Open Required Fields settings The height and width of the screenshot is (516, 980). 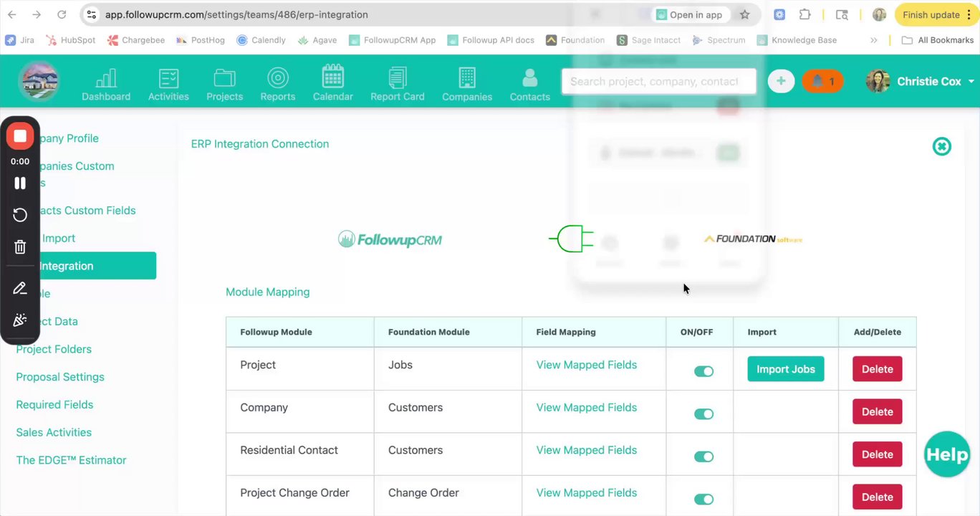click(x=54, y=405)
